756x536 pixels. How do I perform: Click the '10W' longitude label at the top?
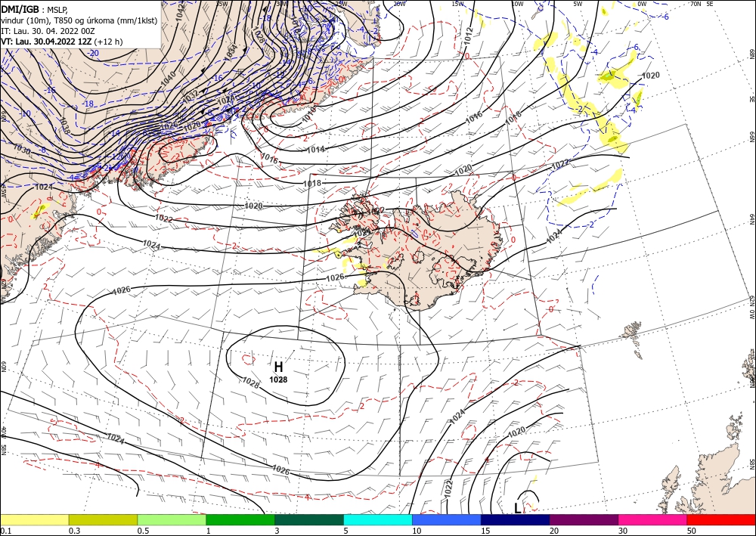click(x=517, y=4)
